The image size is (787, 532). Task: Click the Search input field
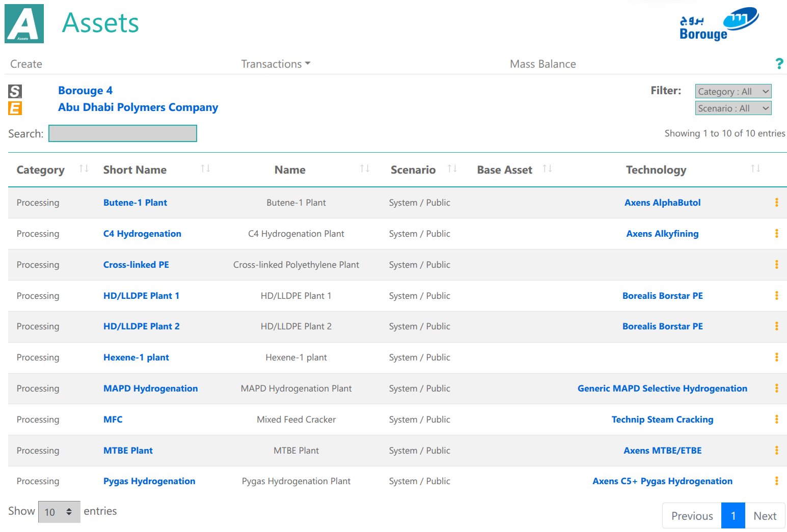click(x=123, y=133)
